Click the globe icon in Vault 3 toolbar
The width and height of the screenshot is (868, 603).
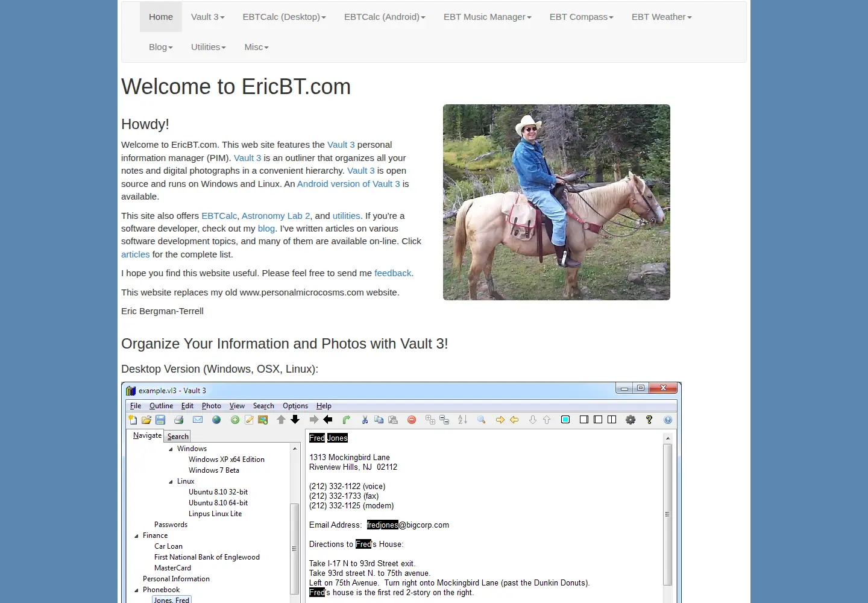click(216, 420)
